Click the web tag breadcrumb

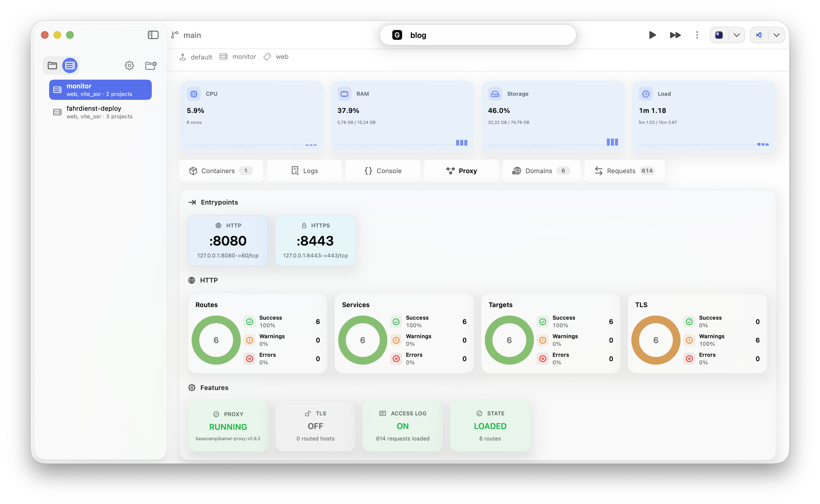pyautogui.click(x=276, y=57)
